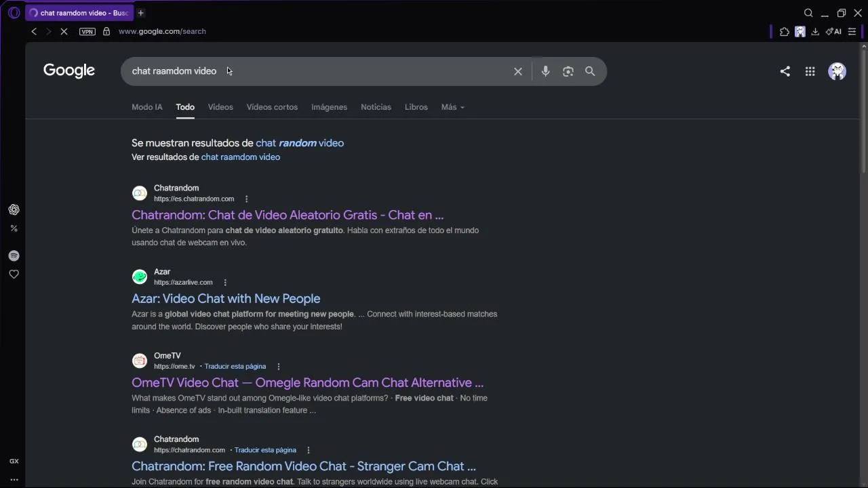
Task: Go back to the previous page
Action: [34, 31]
